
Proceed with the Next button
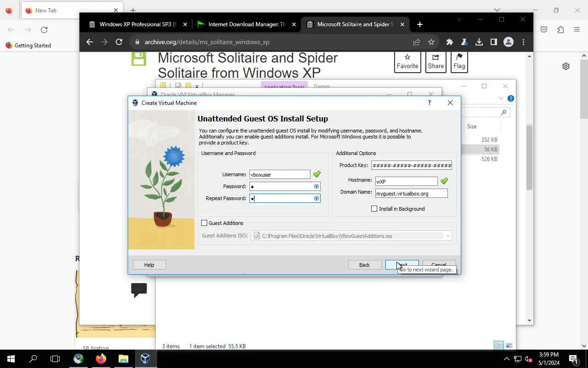coord(402,265)
